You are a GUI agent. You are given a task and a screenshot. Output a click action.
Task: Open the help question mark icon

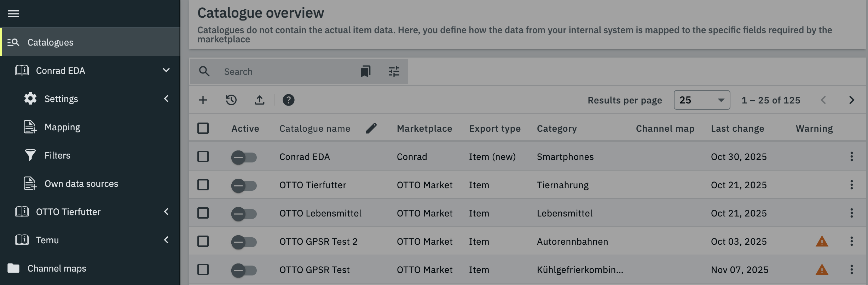coord(289,100)
